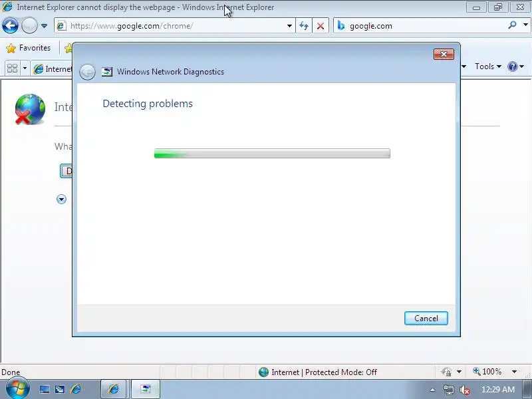Click the globe Internet zone icon in status bar
The width and height of the screenshot is (532, 399).
[263, 372]
